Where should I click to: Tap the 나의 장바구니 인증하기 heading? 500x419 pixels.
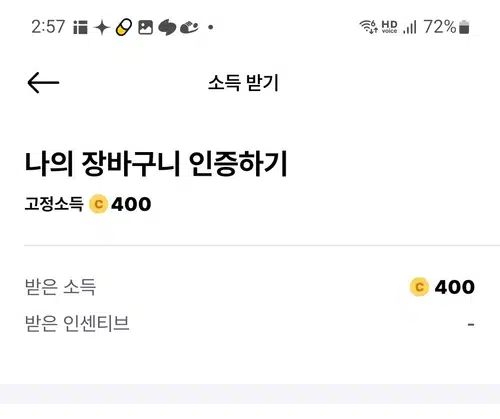(156, 164)
